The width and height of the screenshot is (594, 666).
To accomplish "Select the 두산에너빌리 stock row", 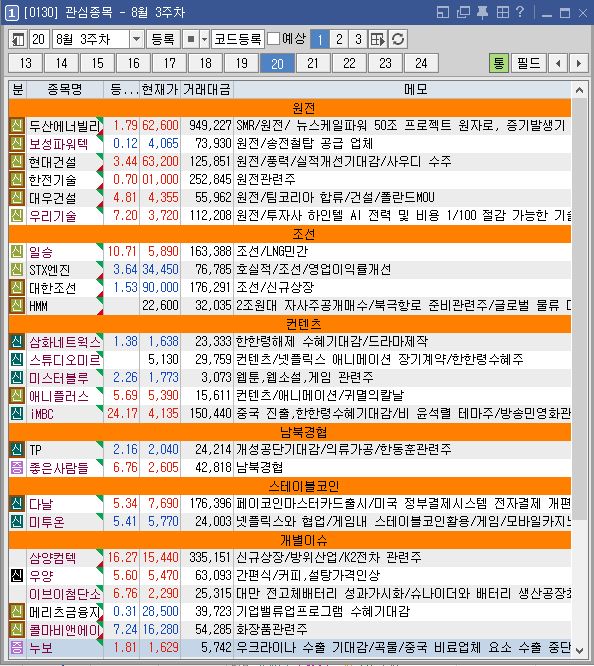I will point(290,125).
